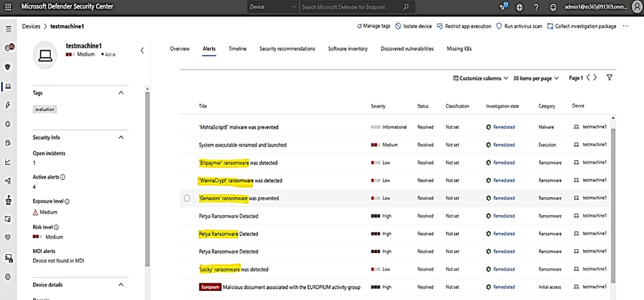
Task: Open 'WannaCrypt' ransomware was detected alert
Action: point(240,180)
